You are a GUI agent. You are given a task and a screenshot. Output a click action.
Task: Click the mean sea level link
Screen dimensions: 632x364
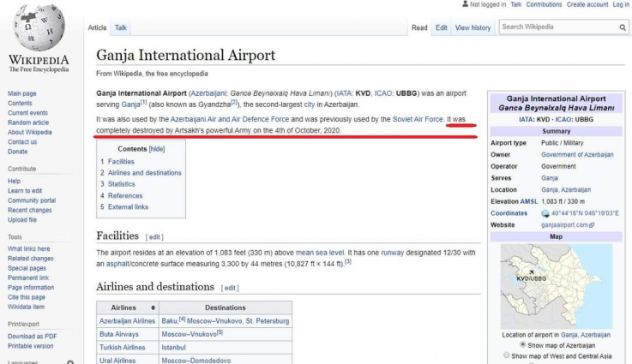click(320, 253)
